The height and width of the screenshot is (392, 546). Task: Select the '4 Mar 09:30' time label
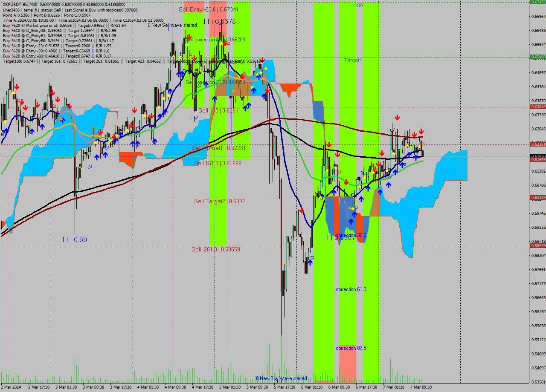tap(175, 387)
